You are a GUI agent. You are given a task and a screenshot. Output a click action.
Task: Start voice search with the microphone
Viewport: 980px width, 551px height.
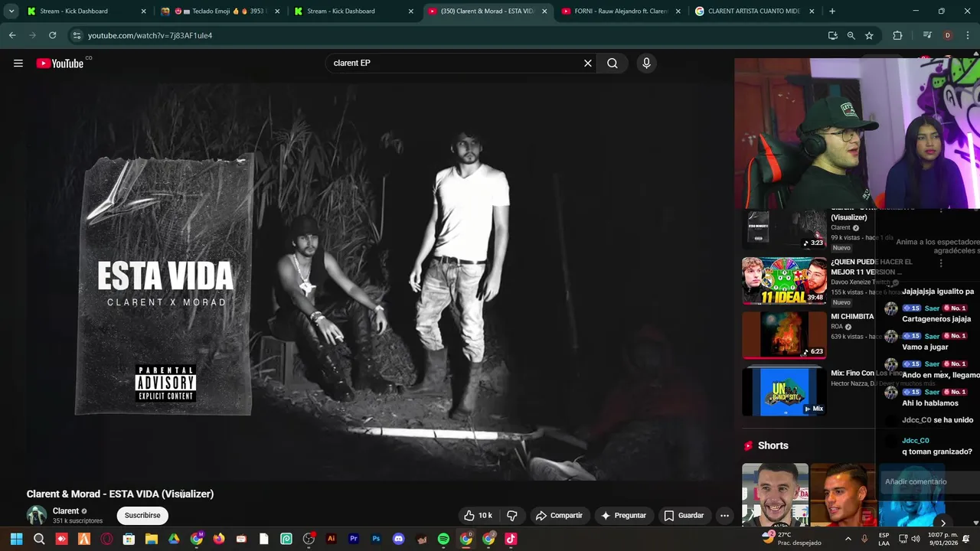[x=646, y=64]
